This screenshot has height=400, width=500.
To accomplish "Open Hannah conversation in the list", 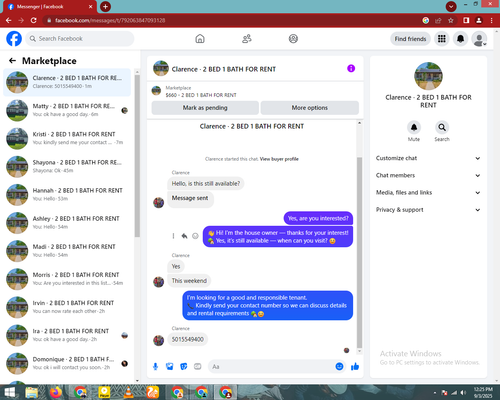I will click(x=67, y=195).
